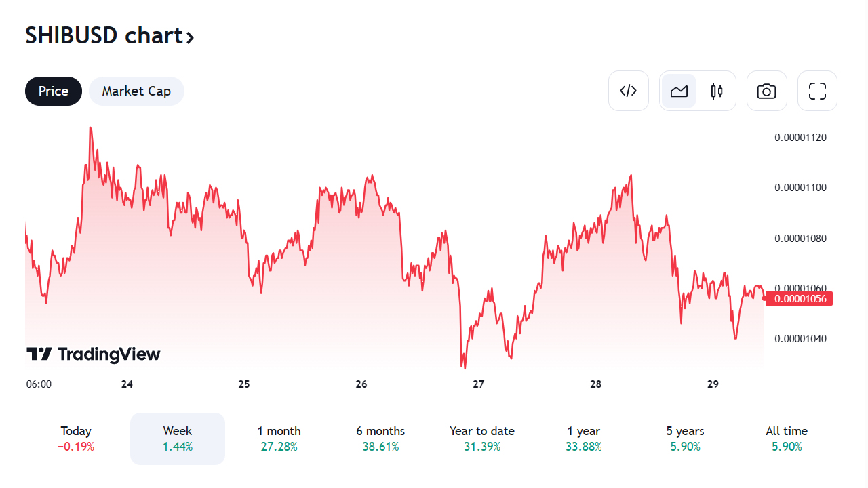Image resolution: width=868 pixels, height=488 pixels.
Task: Select the Today time range
Action: [x=76, y=439]
